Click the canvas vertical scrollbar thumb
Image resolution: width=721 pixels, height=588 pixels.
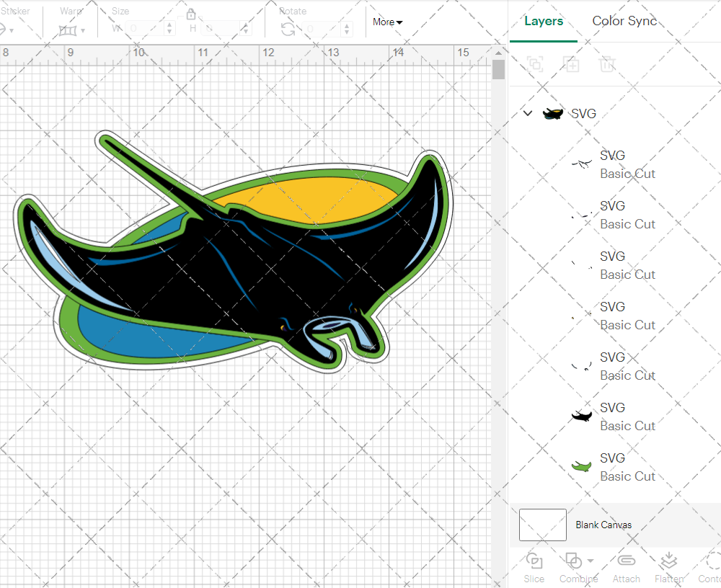coord(498,69)
